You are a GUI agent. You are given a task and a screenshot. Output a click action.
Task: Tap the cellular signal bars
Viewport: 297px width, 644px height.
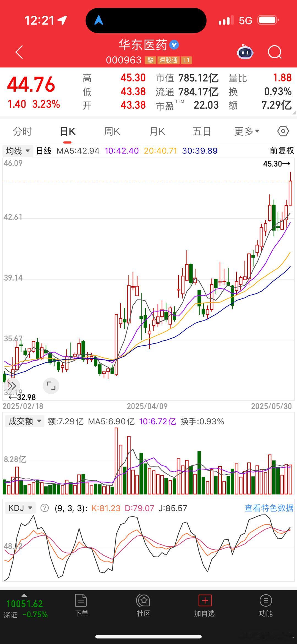226,20
